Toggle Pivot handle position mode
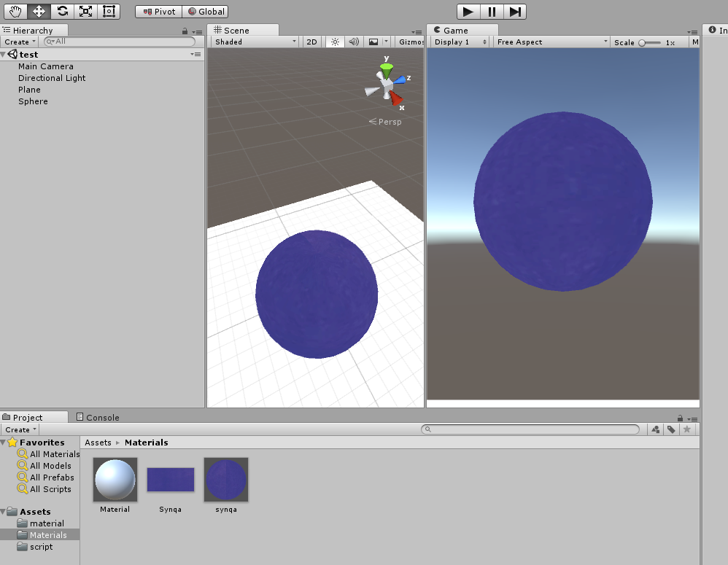Viewport: 728px width, 565px height. [159, 12]
